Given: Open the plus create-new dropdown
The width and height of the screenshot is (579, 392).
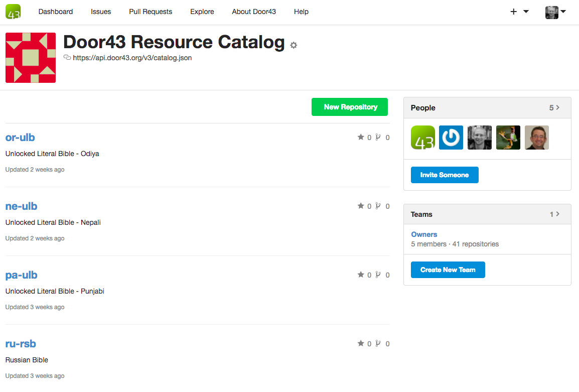Looking at the screenshot, I should pyautogui.click(x=519, y=12).
